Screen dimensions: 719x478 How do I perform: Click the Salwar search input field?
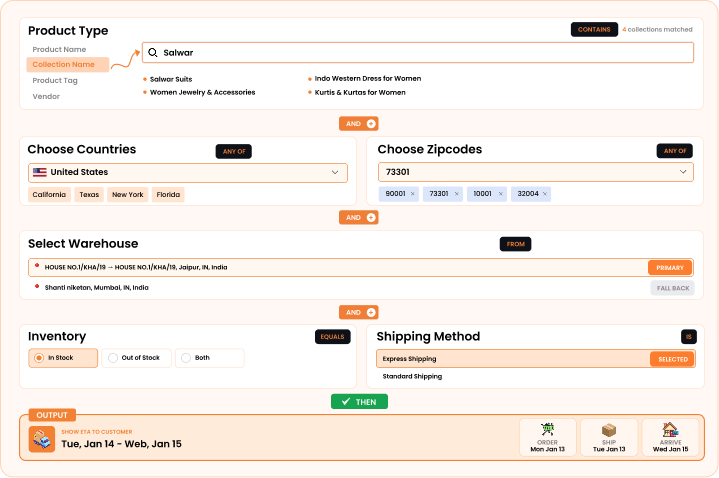(x=418, y=53)
